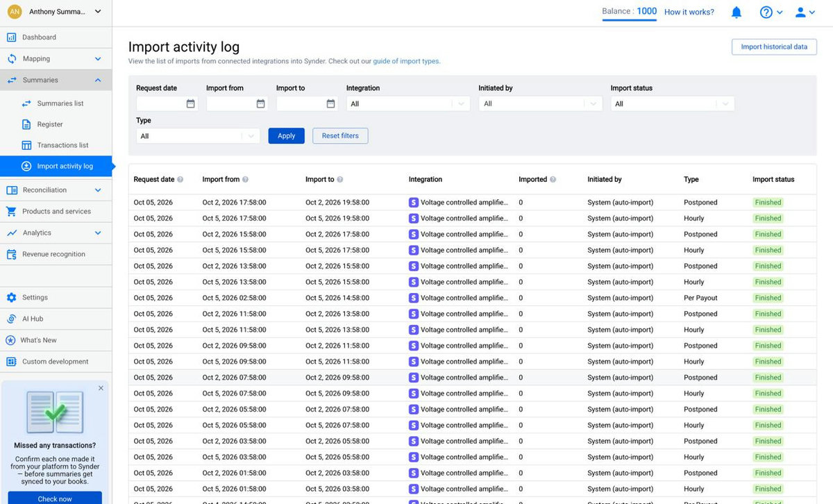The image size is (833, 504).
Task: Click the Request date input field
Action: coord(167,103)
